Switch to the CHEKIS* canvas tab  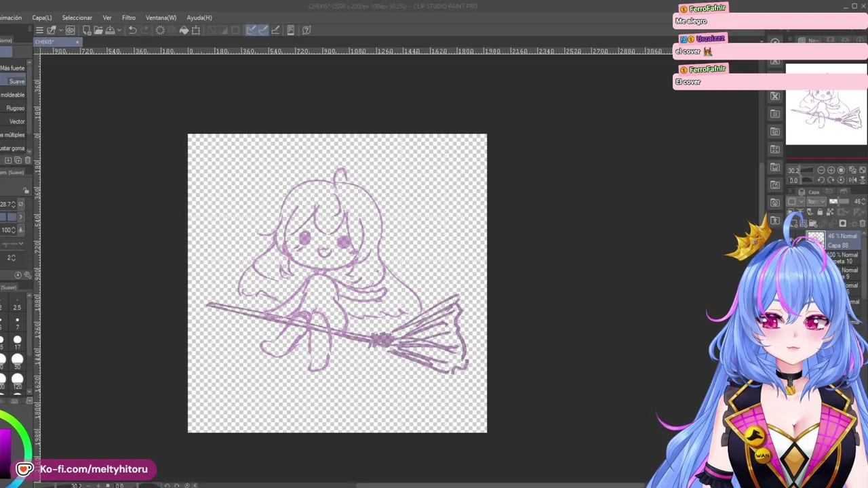pos(57,42)
